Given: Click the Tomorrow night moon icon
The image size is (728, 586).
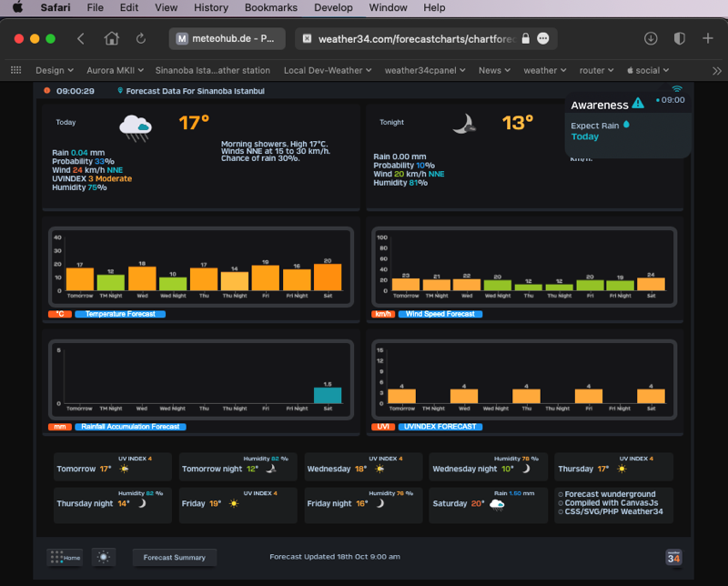Looking at the screenshot, I should click(271, 469).
